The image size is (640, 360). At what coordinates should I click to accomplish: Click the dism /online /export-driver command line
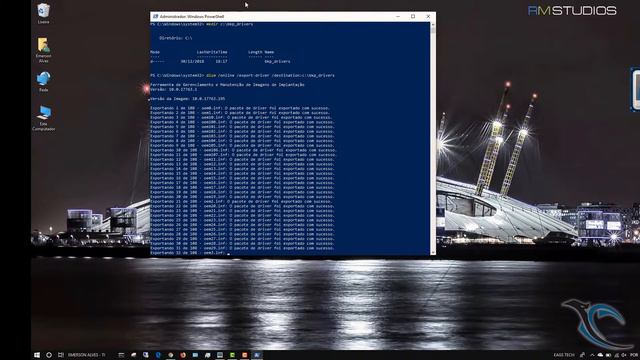tap(242, 76)
